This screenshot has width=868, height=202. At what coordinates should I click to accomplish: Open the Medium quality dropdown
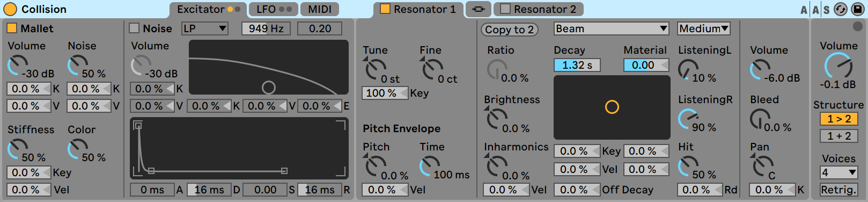point(704,28)
